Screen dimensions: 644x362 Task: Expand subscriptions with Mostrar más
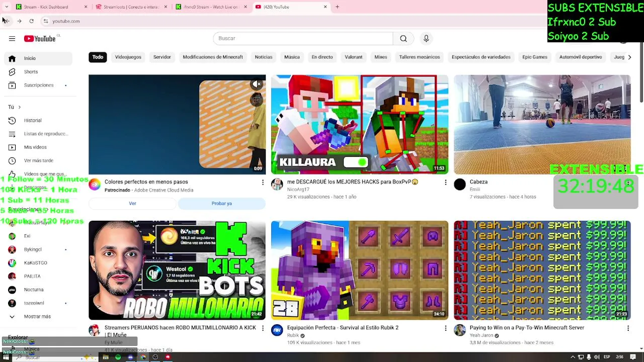click(x=38, y=317)
